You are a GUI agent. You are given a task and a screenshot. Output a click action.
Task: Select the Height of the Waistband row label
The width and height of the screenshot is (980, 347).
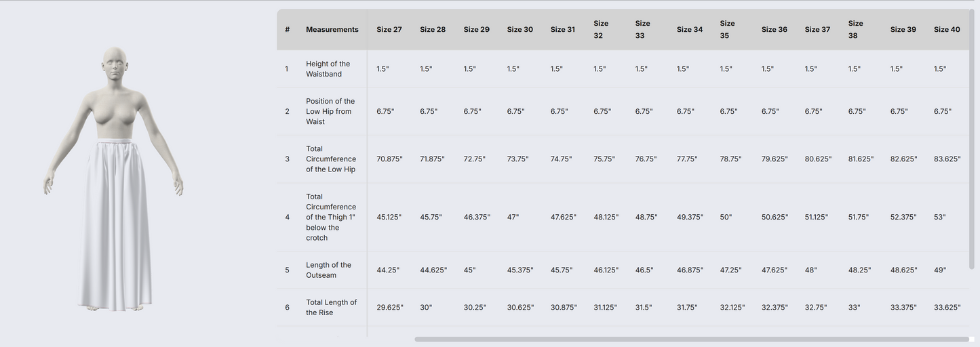tap(328, 69)
